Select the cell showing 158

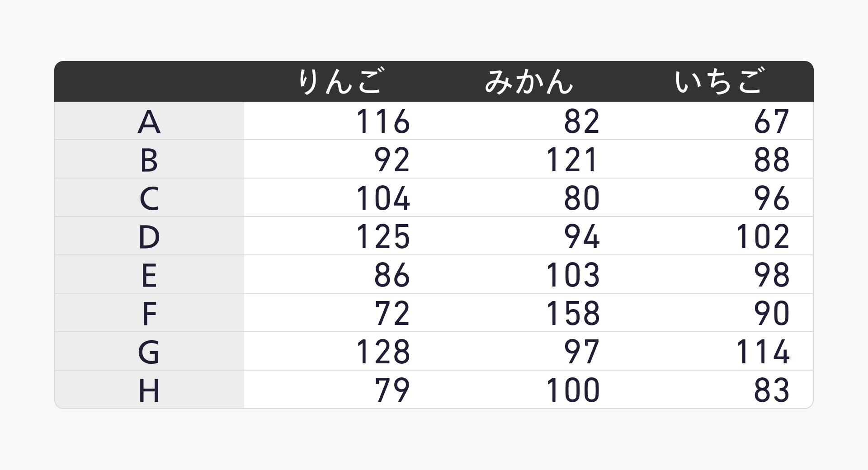point(572,313)
